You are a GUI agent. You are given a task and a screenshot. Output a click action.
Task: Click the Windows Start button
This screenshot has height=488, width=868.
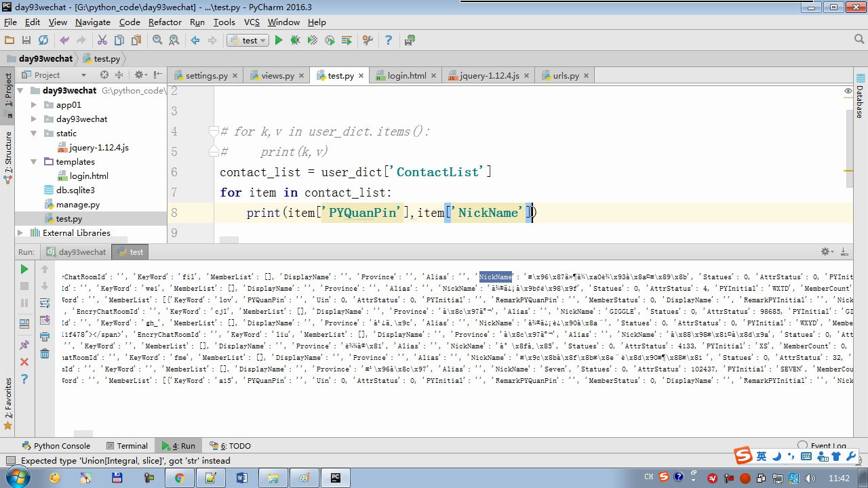click(x=16, y=478)
